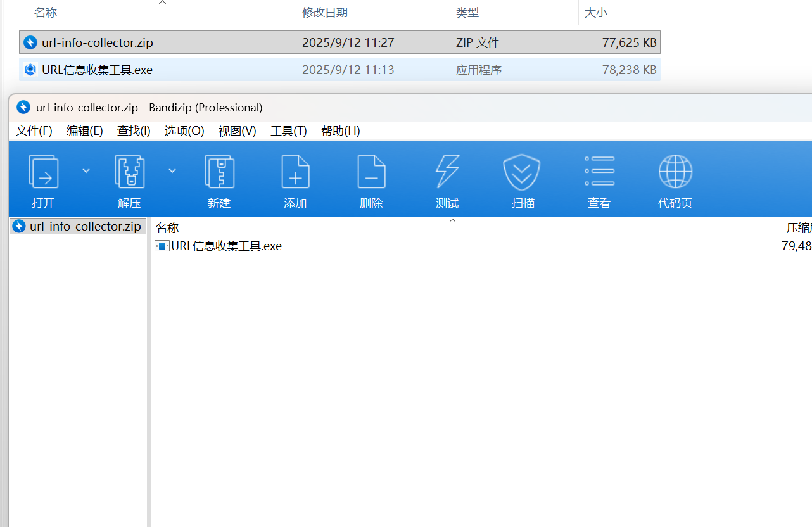The height and width of the screenshot is (527, 812).
Task: Open the 文件(F) menu
Action: point(34,131)
